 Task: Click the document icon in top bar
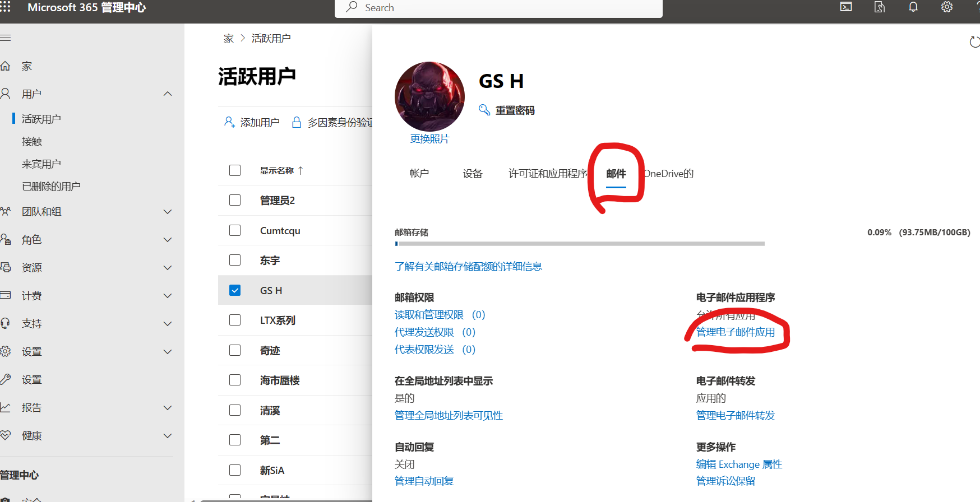pyautogui.click(x=880, y=7)
